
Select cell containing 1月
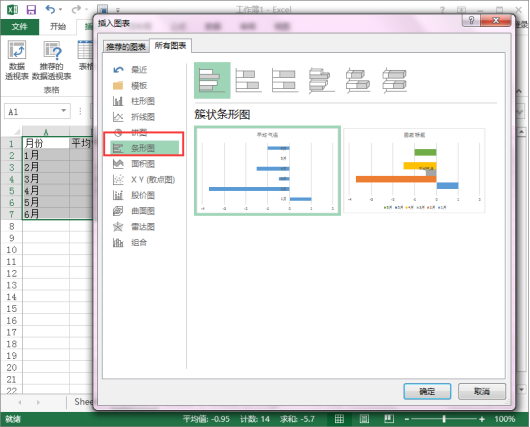pos(46,155)
